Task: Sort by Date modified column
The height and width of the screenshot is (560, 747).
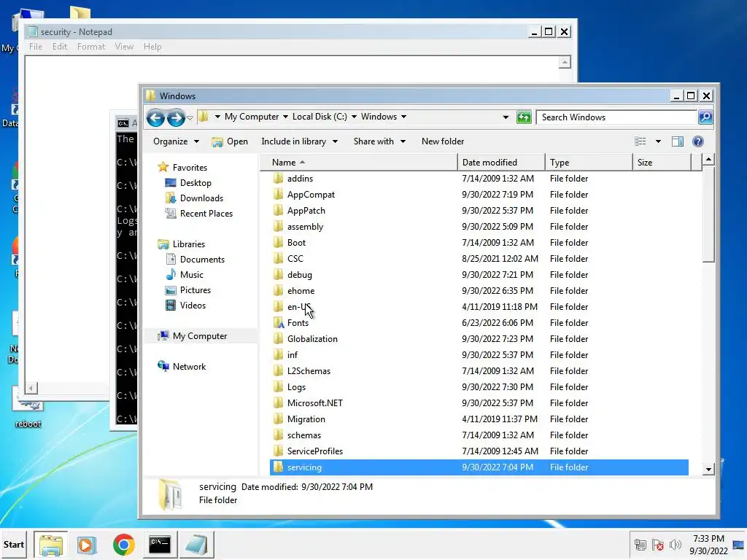Action: 501,163
